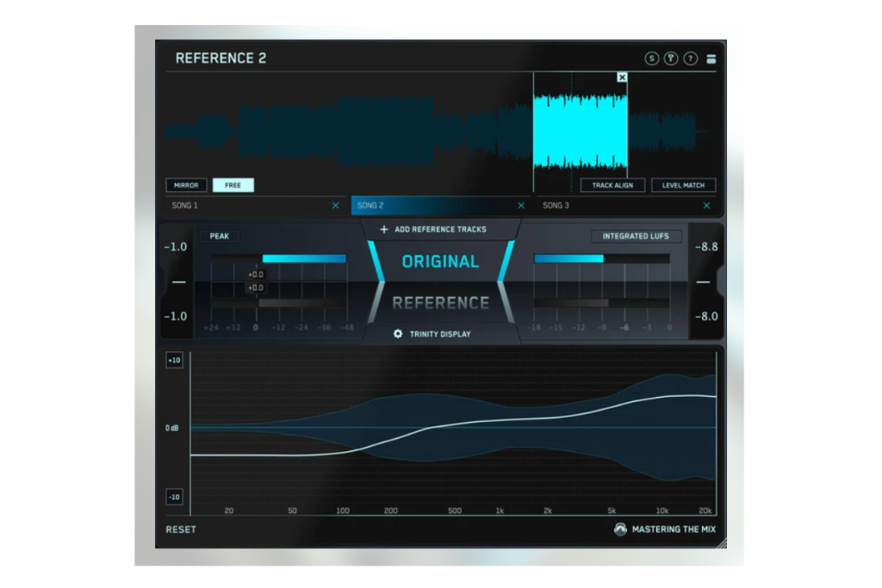Switch playback to Reference
The width and height of the screenshot is (882, 588).
440,303
